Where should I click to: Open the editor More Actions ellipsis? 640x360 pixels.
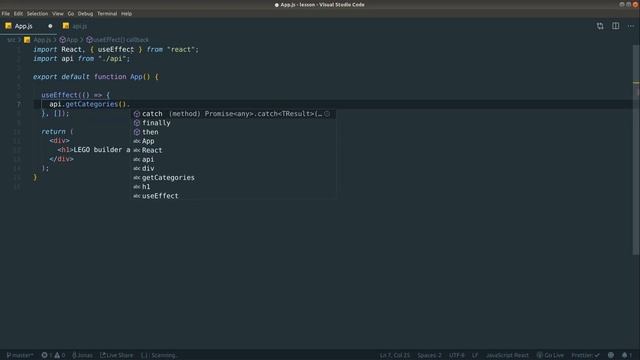(631, 26)
